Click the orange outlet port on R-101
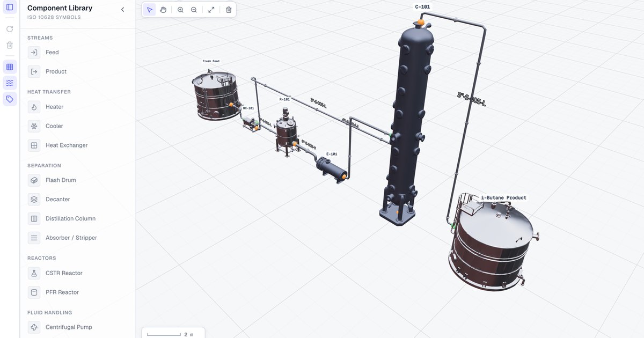Image resolution: width=644 pixels, height=338 pixels. click(294, 144)
